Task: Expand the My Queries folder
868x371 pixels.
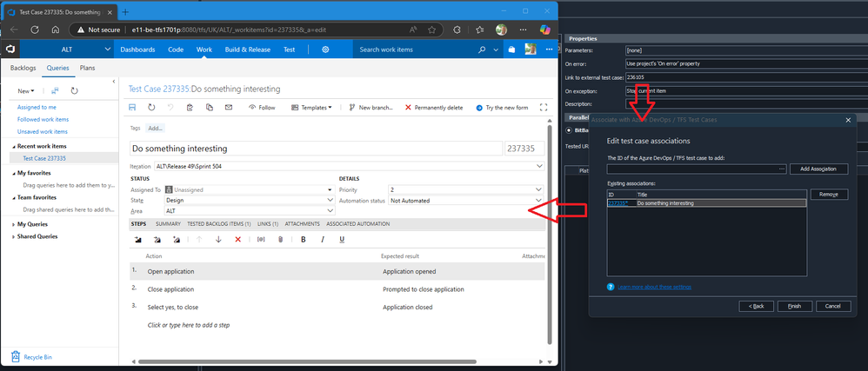Action: point(14,224)
